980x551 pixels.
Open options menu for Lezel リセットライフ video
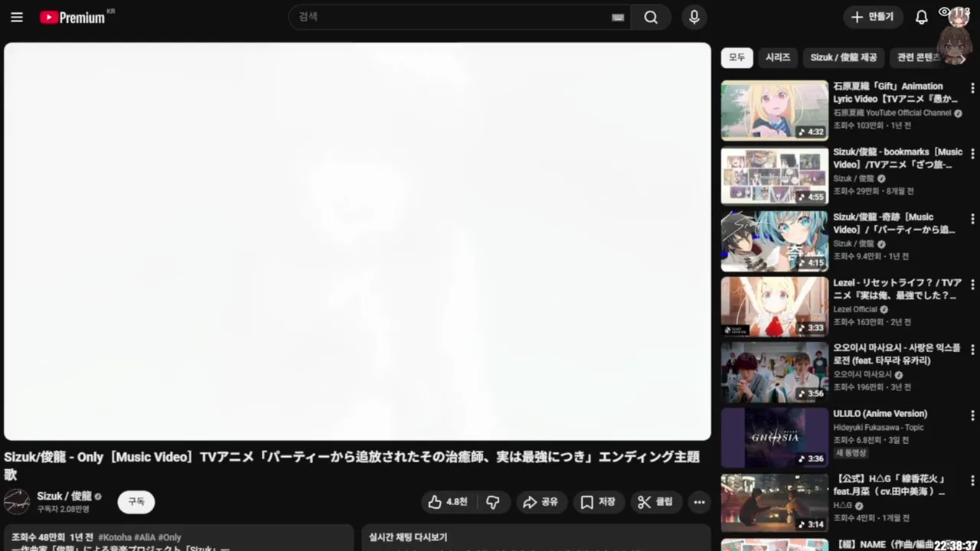coord(972,285)
